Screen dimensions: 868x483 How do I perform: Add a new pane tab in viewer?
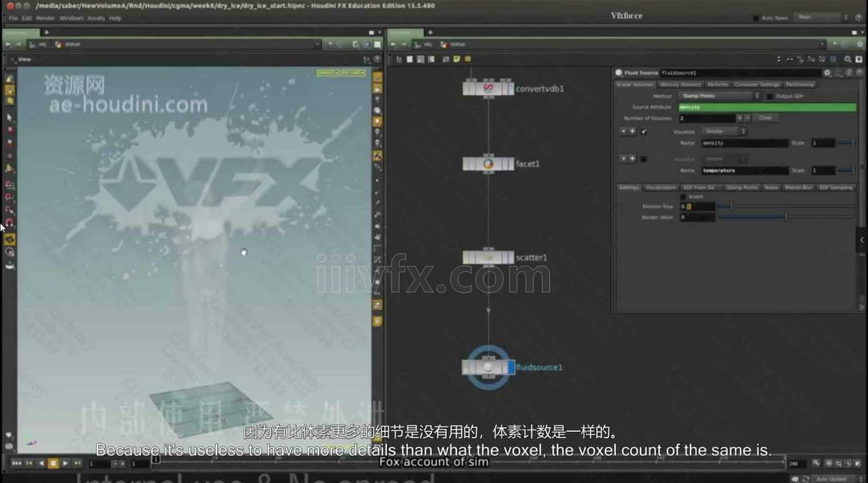click(46, 33)
